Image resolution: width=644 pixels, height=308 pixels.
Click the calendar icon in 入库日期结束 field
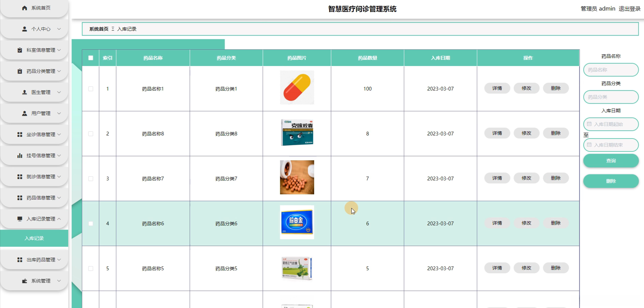pos(589,145)
